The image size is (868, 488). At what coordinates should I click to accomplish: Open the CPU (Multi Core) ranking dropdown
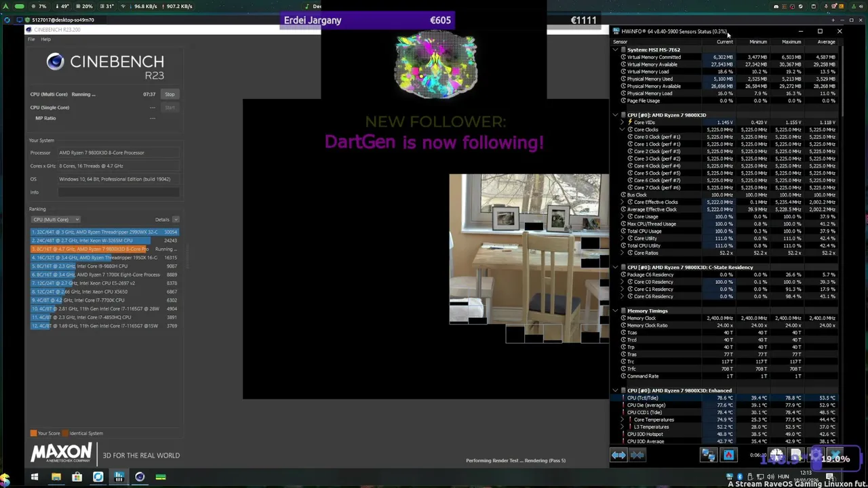tap(56, 220)
